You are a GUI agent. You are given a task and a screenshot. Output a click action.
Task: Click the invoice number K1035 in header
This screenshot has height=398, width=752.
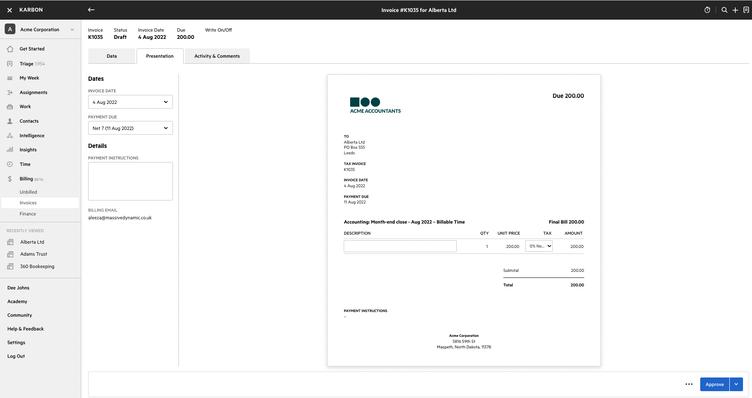95,37
